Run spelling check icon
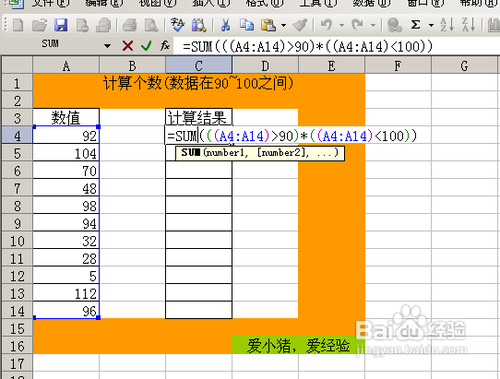Viewport: 500px width, 379px height. [x=178, y=25]
